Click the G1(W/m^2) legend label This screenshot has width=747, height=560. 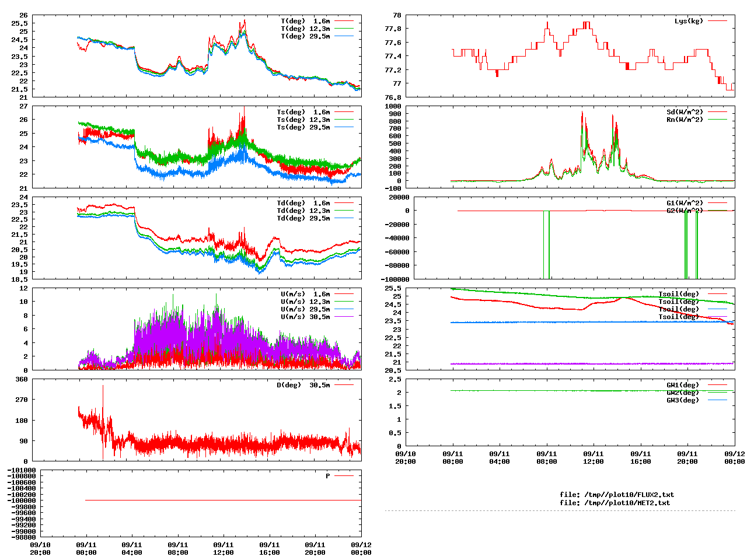click(x=685, y=203)
